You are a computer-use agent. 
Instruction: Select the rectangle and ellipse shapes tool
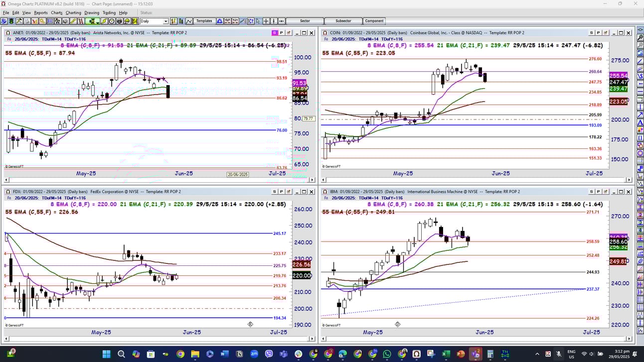(x=640, y=144)
